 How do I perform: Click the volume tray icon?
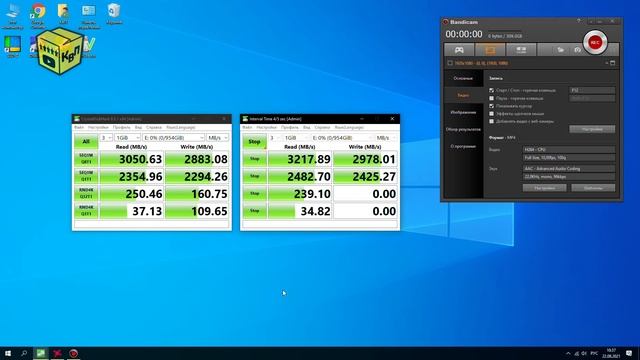tap(584, 353)
